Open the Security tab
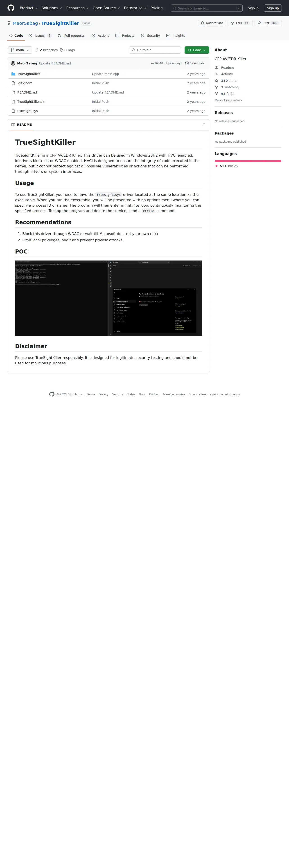This screenshot has width=289, height=868. (150, 36)
